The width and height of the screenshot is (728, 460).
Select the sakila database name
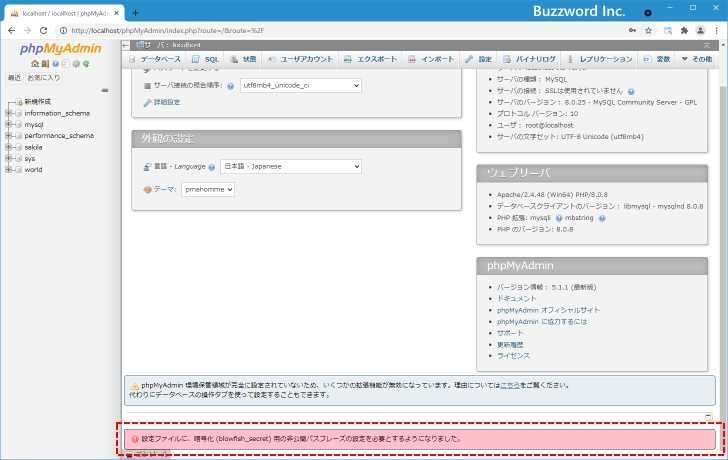coord(33,147)
